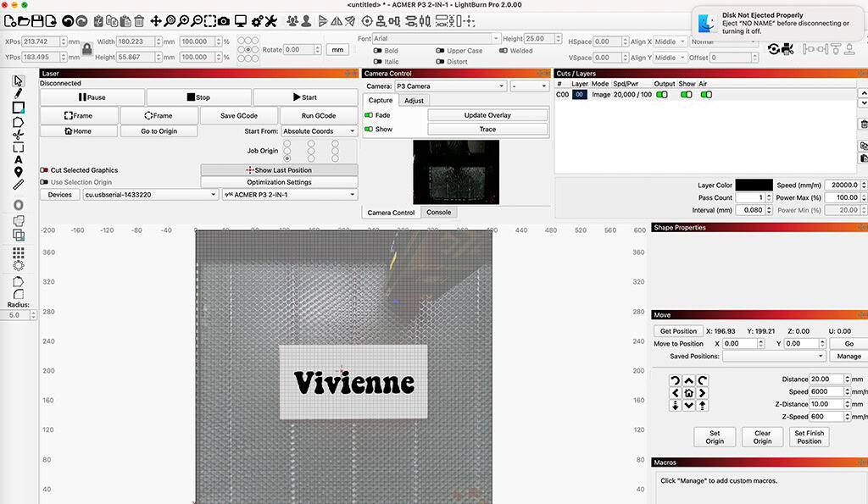868x504 pixels.
Task: Click the Disk Not Ejected Properly notification
Action: pos(778,23)
